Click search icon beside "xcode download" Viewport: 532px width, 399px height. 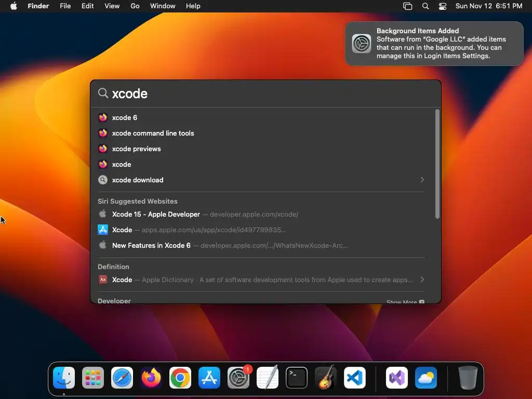tap(103, 180)
